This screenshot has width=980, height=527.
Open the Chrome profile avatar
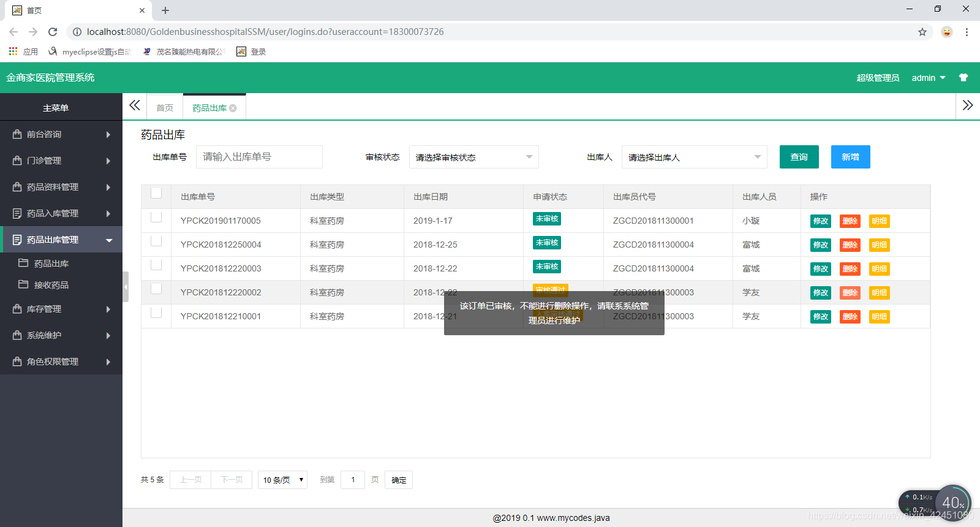coord(947,32)
